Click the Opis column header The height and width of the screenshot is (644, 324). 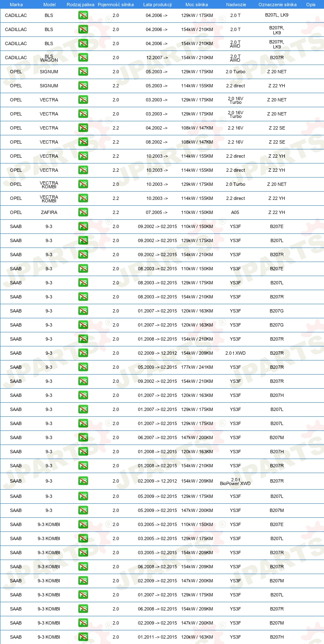pyautogui.click(x=311, y=4)
